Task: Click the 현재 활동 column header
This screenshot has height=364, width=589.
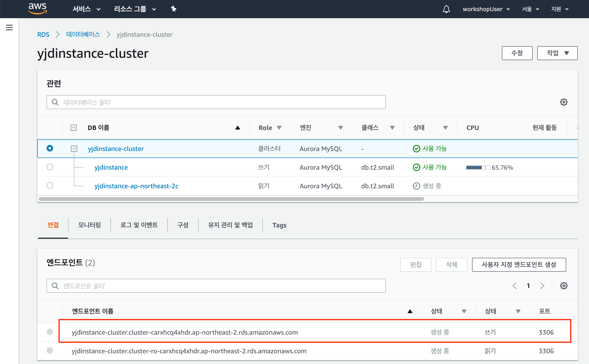Action: pos(544,128)
